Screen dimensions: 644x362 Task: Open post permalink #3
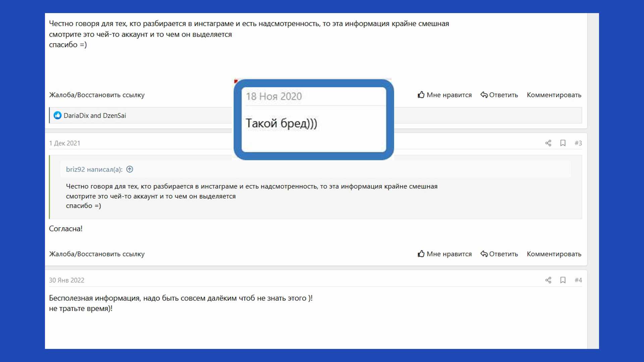click(578, 143)
